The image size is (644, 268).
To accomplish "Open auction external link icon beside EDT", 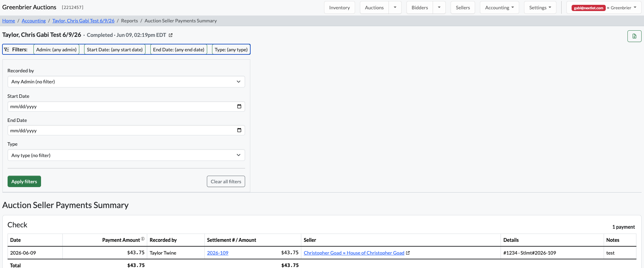I will click(171, 35).
